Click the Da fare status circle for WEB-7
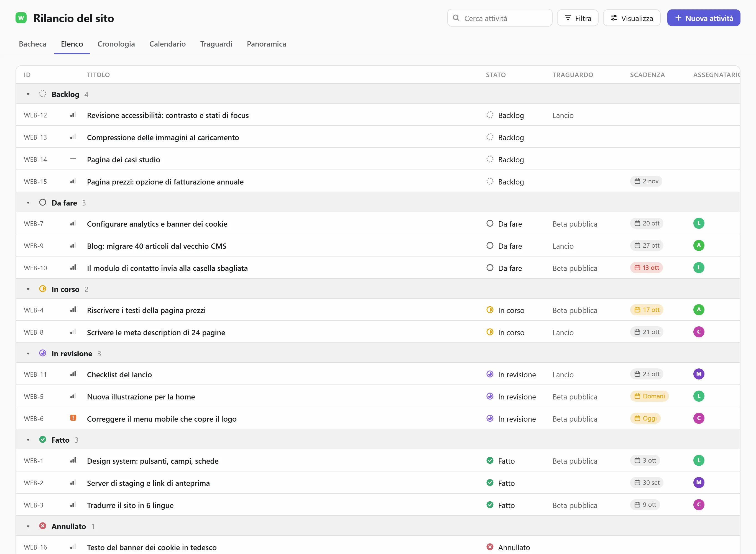The image size is (756, 554). (490, 223)
